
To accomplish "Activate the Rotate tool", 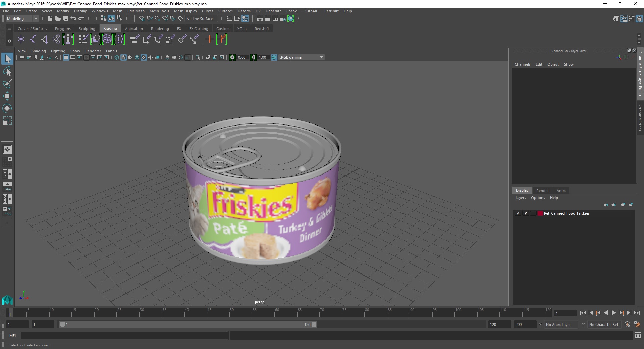I will (7, 108).
